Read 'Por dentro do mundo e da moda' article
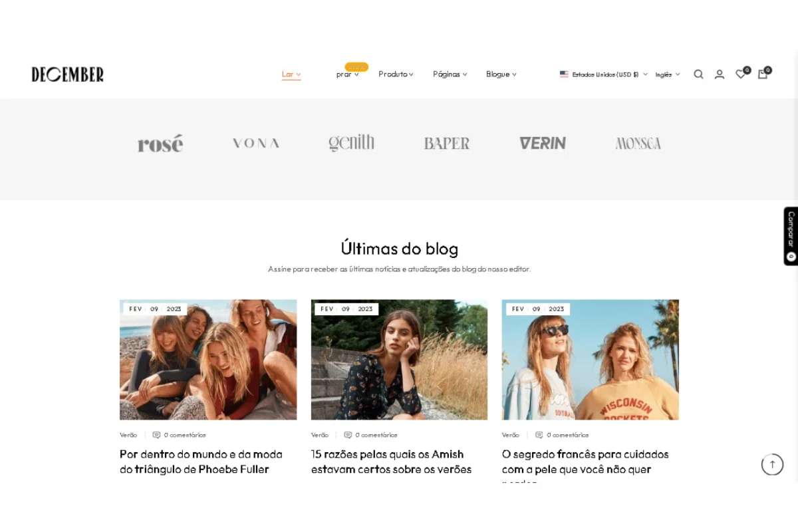Image resolution: width=798 pixels, height=532 pixels. coord(201,462)
